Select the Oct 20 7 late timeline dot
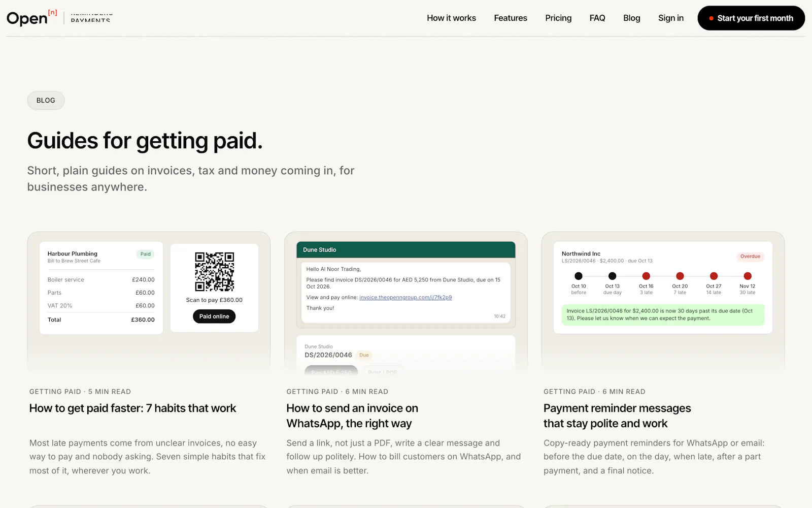Screen dimensions: 812x508 click(x=680, y=276)
